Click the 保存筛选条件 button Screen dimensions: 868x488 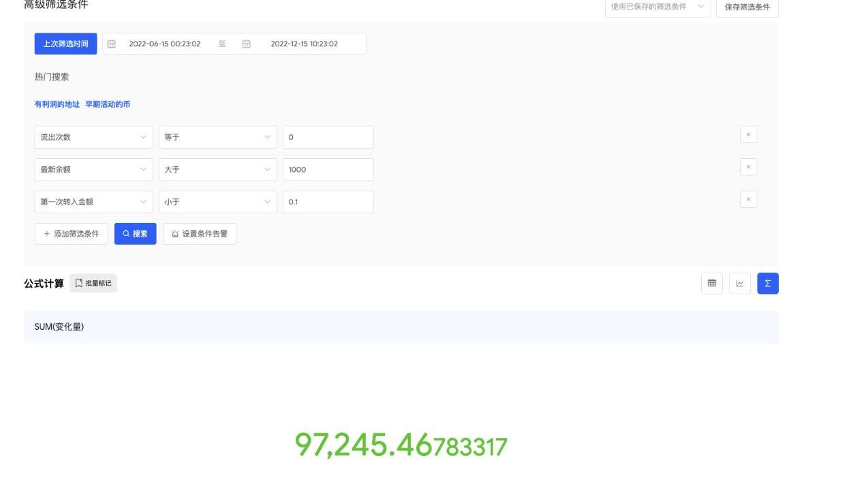click(747, 7)
